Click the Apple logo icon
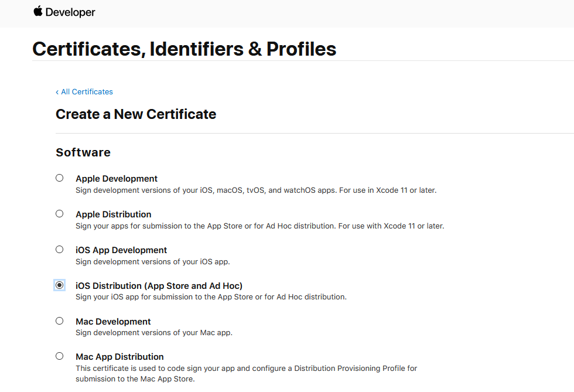574x392 pixels. pyautogui.click(x=38, y=11)
